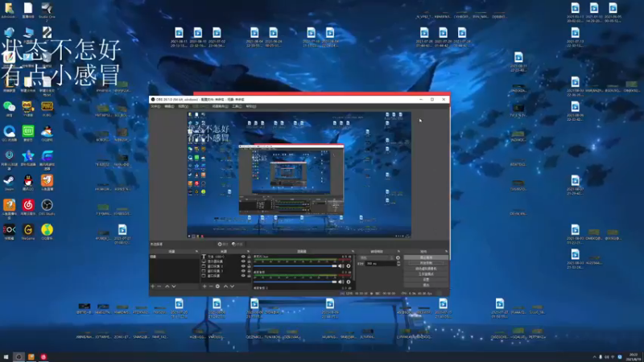This screenshot has width=644, height=362.
Task: Open the red NetEase Music taskbar icon
Action: [x=43, y=357]
